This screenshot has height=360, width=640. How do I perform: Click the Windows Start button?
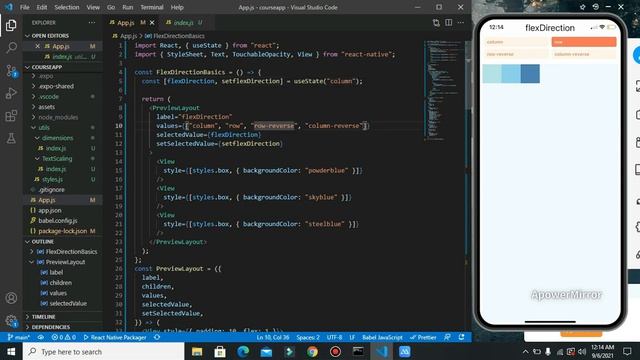[11, 351]
